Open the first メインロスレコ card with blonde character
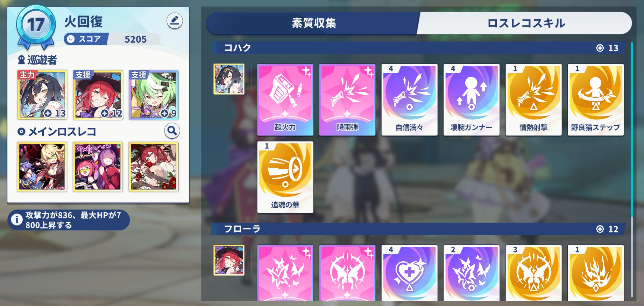Viewport: 644px width, 306px height. point(42,167)
